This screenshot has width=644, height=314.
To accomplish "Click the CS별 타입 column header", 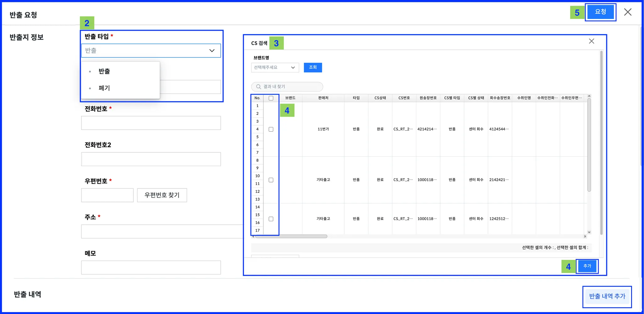I will pos(452,98).
